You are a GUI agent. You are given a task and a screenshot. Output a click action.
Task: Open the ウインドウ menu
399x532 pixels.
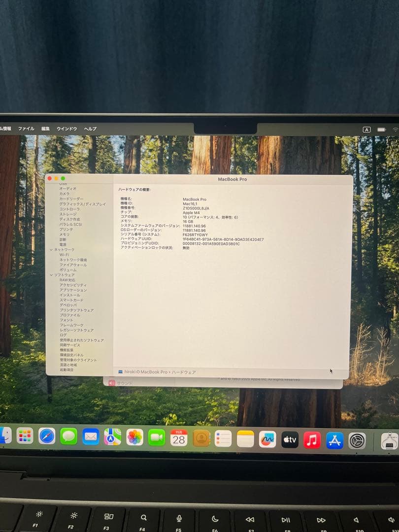pos(67,129)
